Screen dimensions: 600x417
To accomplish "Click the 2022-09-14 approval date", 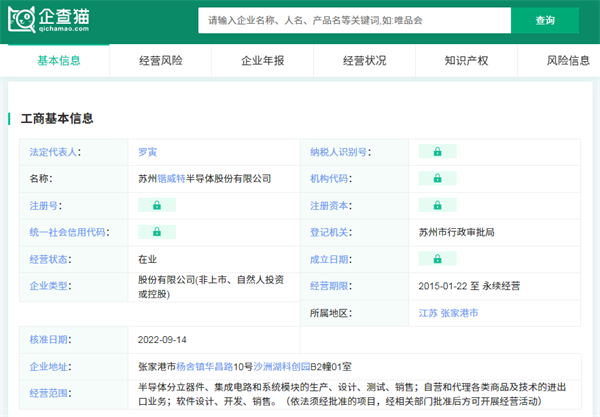I will point(162,340).
